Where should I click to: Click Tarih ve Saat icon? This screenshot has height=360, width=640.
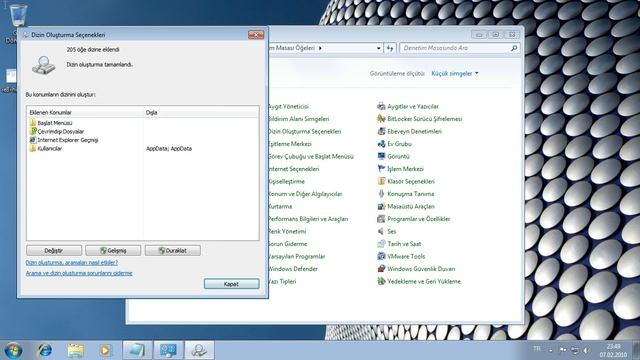(x=381, y=244)
